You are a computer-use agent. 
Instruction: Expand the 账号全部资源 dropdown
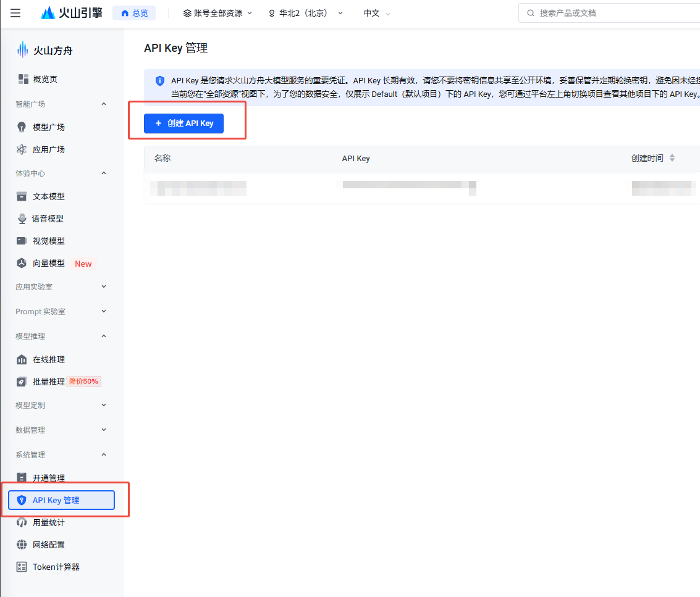tap(217, 14)
